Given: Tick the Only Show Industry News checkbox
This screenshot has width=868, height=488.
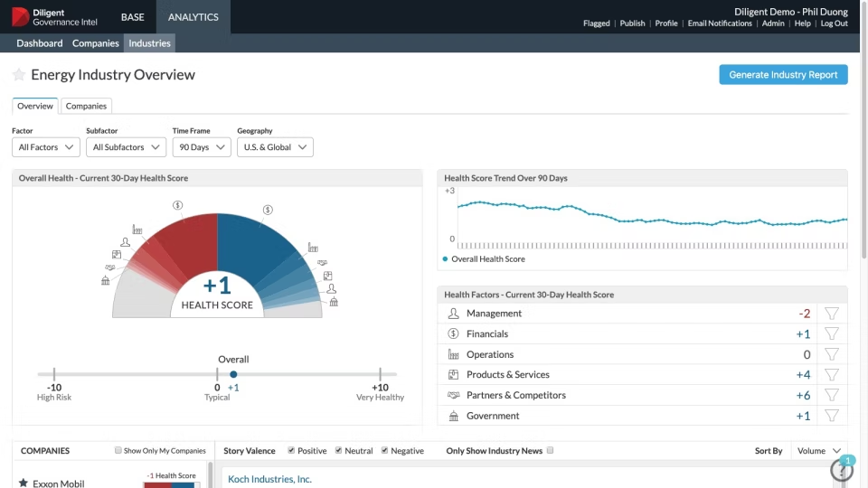Looking at the screenshot, I should click(550, 450).
